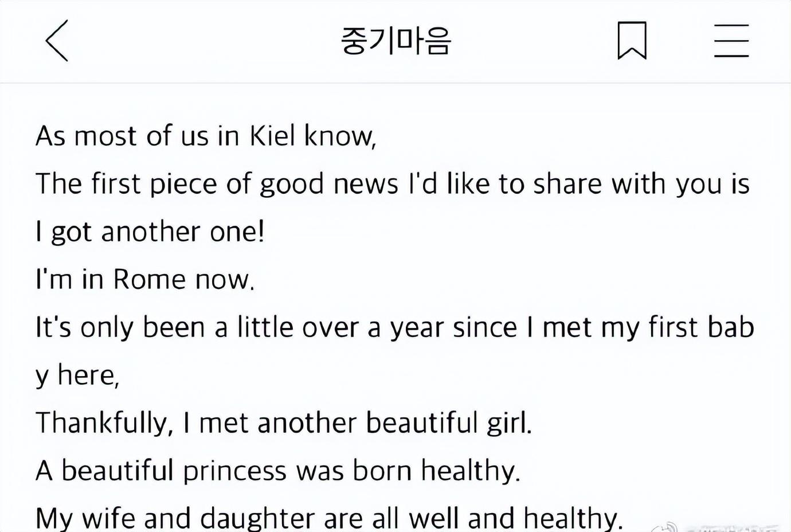Open the hamburger menu

click(x=731, y=41)
